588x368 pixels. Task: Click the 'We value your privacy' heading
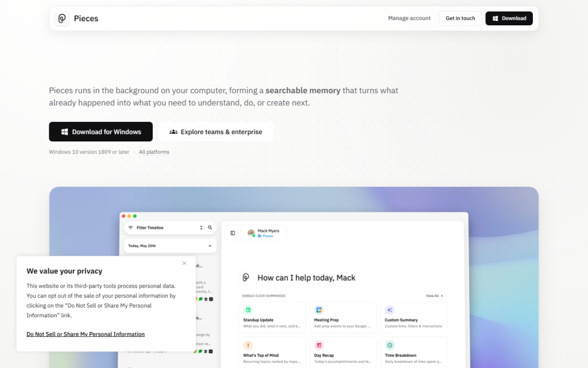64,271
